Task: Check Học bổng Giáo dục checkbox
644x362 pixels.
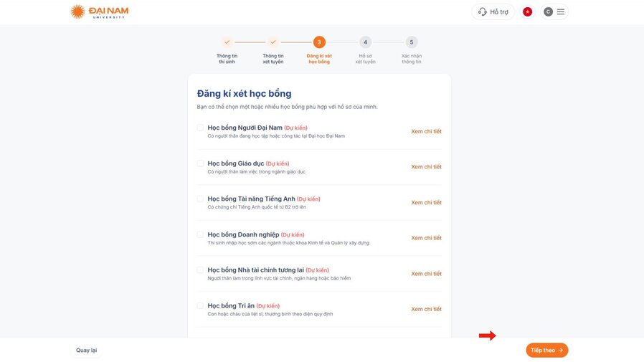Action: (200, 163)
